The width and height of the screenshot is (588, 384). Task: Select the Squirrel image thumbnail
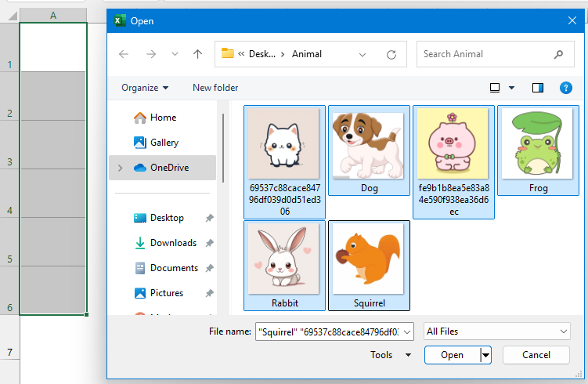point(369,265)
